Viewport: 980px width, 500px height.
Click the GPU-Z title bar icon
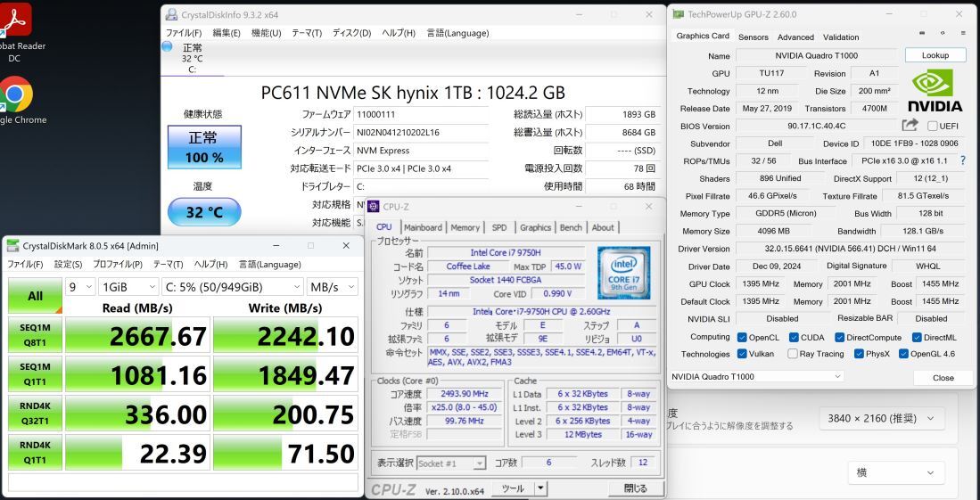pos(678,13)
